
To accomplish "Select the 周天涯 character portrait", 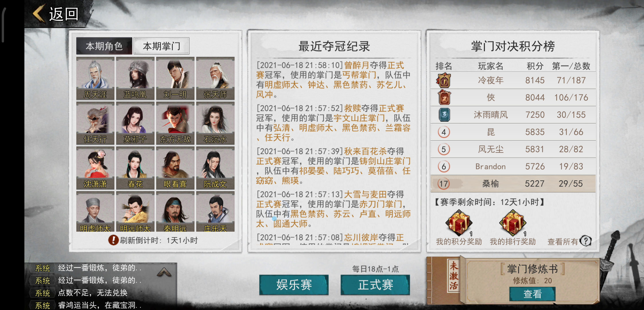I will pyautogui.click(x=95, y=78).
